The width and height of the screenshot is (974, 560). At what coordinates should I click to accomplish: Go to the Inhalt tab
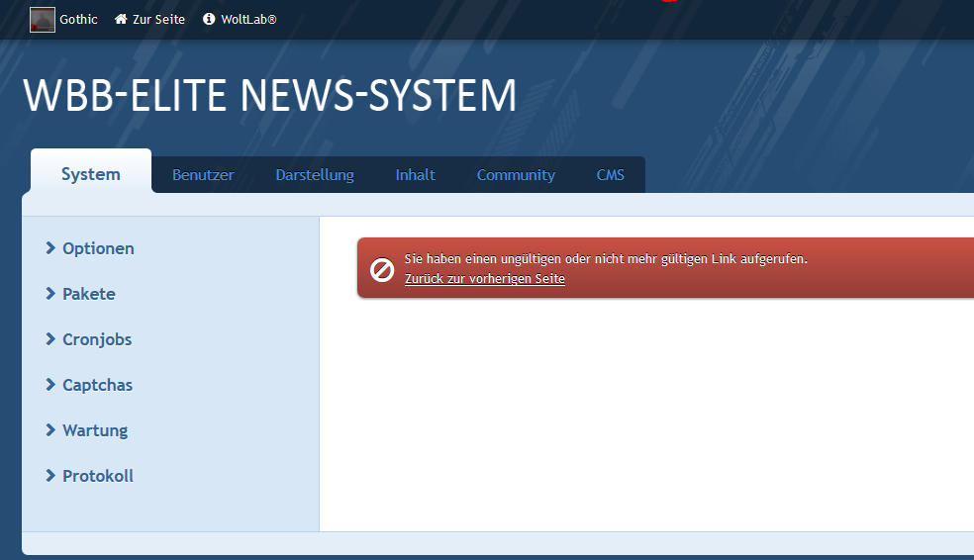(415, 175)
